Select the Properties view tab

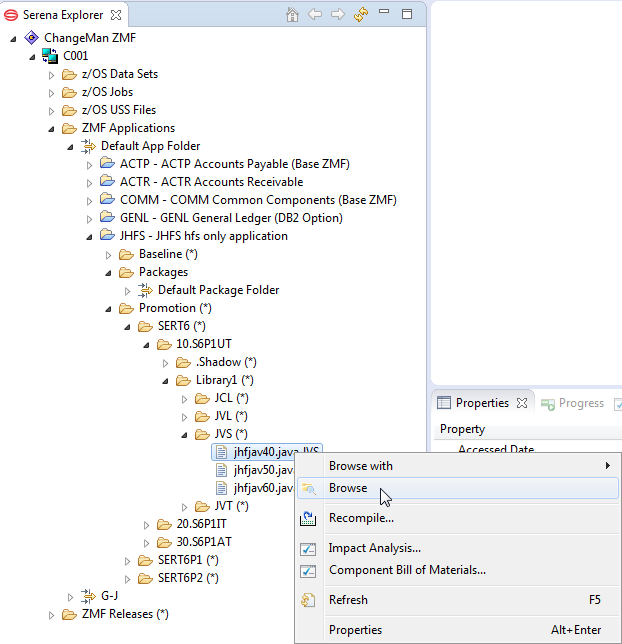[x=482, y=403]
